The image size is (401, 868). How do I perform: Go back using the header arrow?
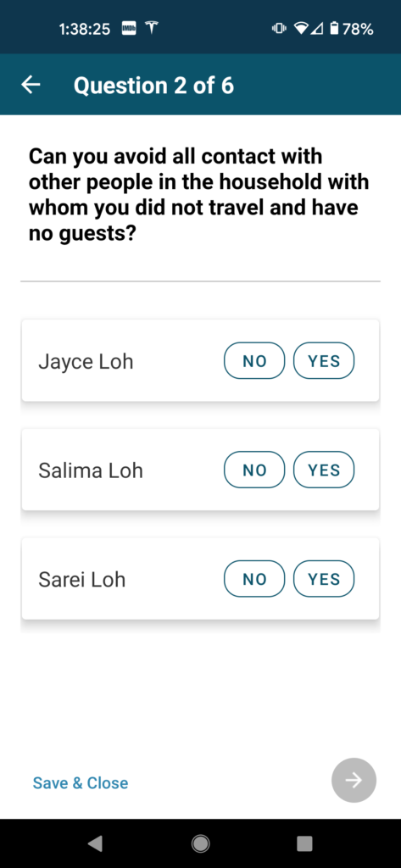31,85
